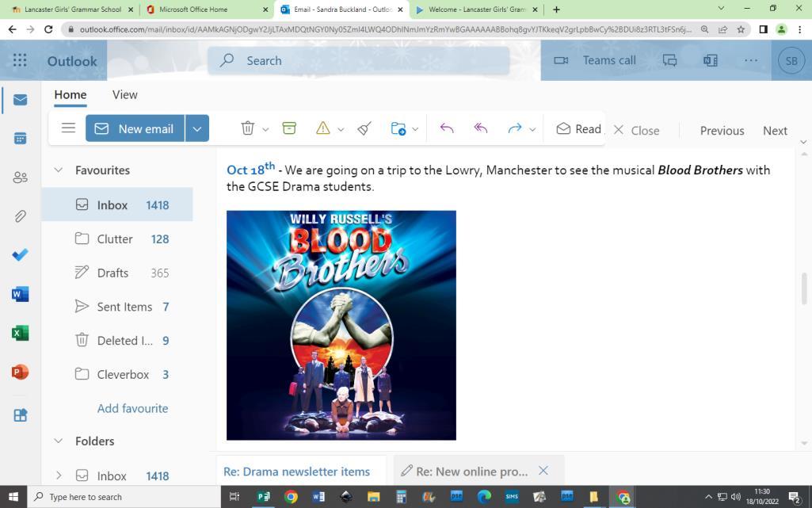Toggle navigation pane hamburger icon

click(x=68, y=128)
